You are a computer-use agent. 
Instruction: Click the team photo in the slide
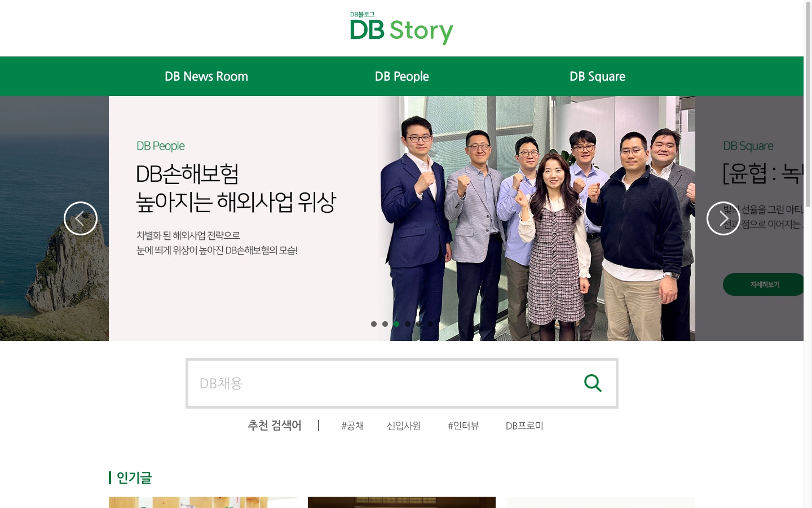coord(537,218)
